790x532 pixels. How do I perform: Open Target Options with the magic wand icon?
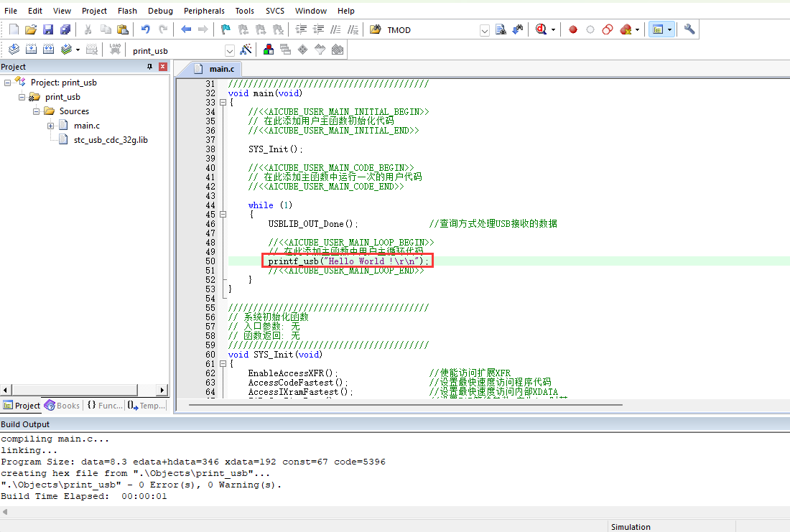coord(246,50)
